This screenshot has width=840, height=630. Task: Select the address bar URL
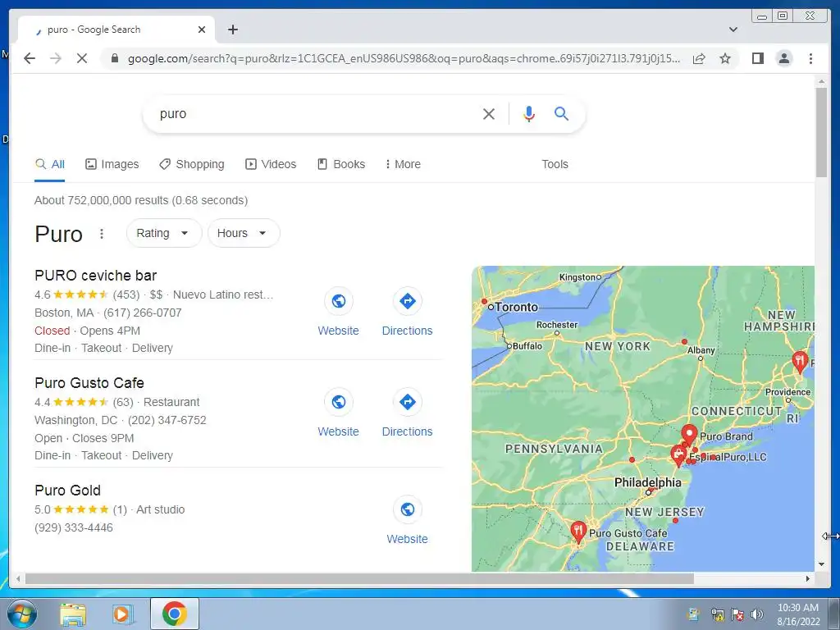coord(404,58)
